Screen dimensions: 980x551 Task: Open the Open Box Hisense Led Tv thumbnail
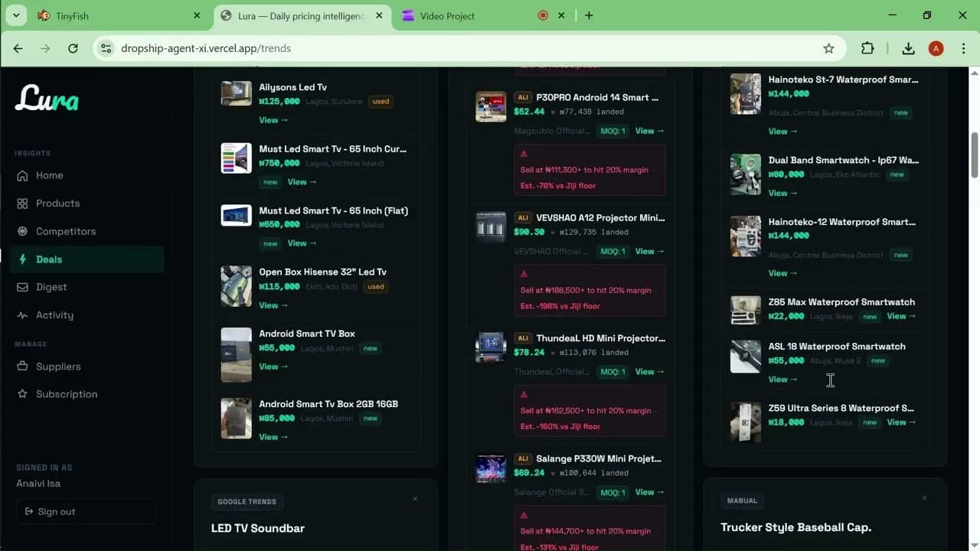click(x=237, y=286)
